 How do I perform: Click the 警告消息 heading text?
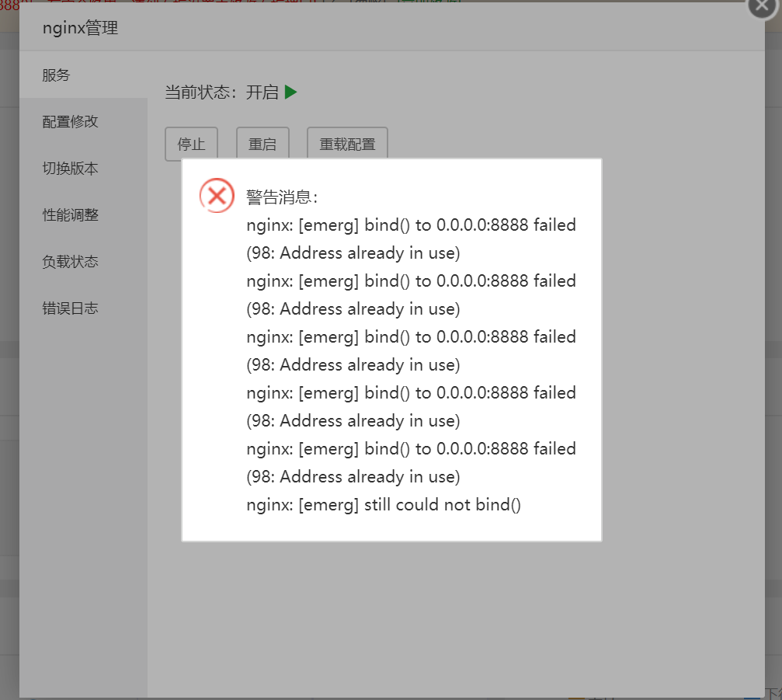[282, 197]
